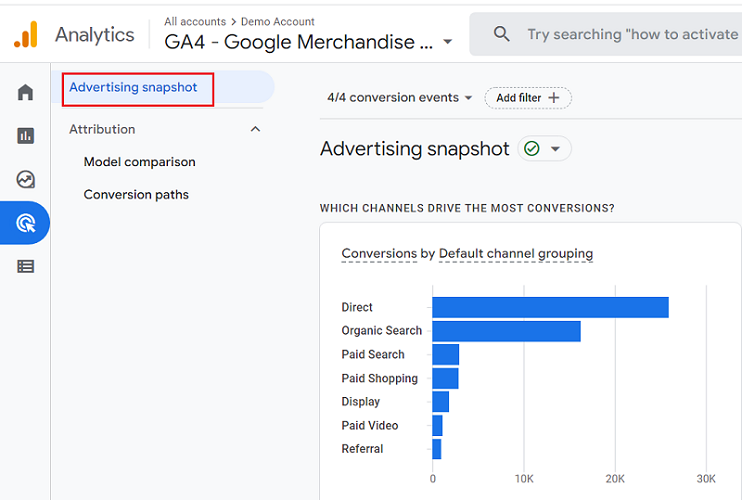Click the All accounts breadcrumb link

coord(195,22)
